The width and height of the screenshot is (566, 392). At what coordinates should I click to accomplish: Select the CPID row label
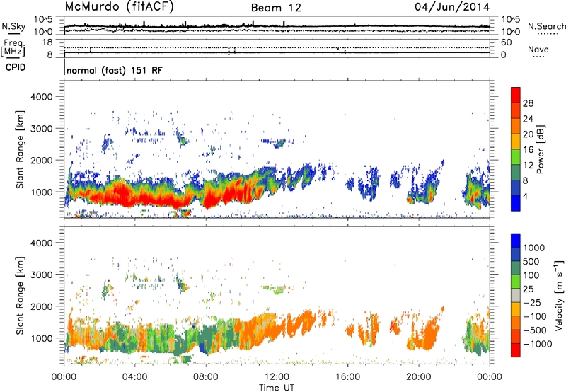[x=16, y=67]
